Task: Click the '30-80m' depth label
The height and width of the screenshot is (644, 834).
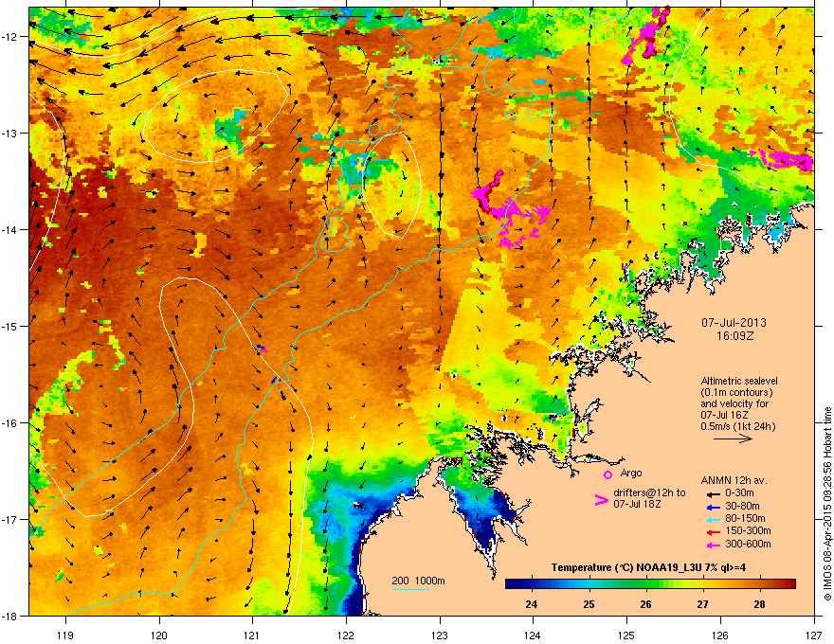Action: click(x=742, y=506)
